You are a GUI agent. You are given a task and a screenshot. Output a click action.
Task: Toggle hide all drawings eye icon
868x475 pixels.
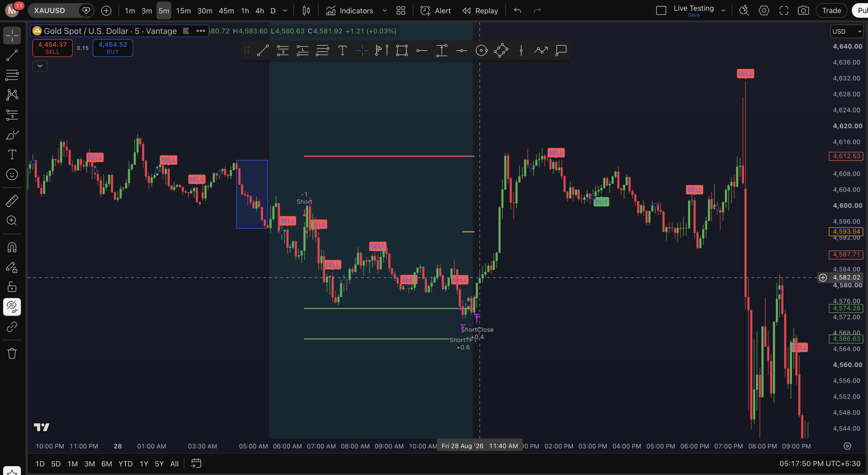[12, 307]
